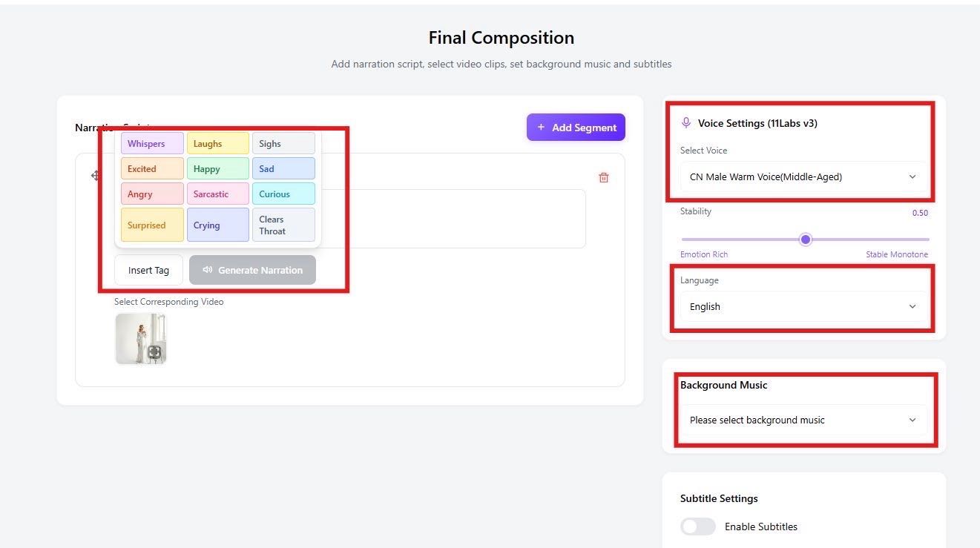Click the drag handle on the segment
Viewport: 980px width, 548px height.
(x=96, y=176)
